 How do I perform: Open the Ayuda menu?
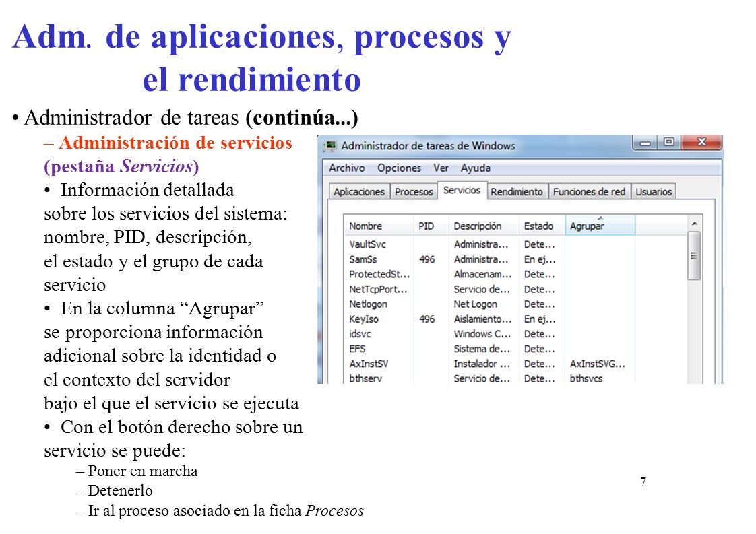pos(476,168)
